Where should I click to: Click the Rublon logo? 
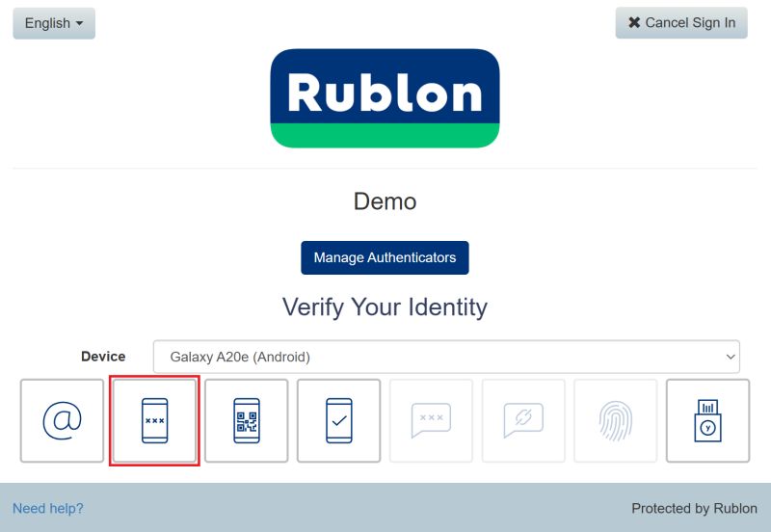(x=385, y=98)
